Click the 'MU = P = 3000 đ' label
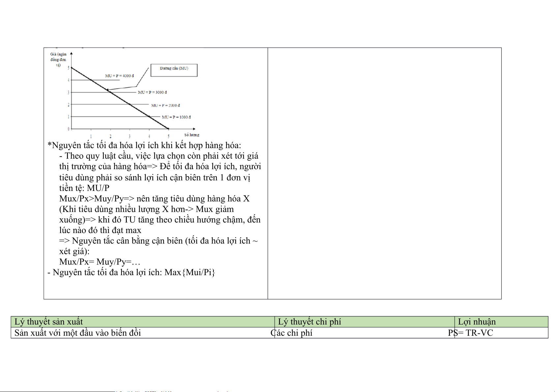The height and width of the screenshot is (392, 555). (152, 92)
